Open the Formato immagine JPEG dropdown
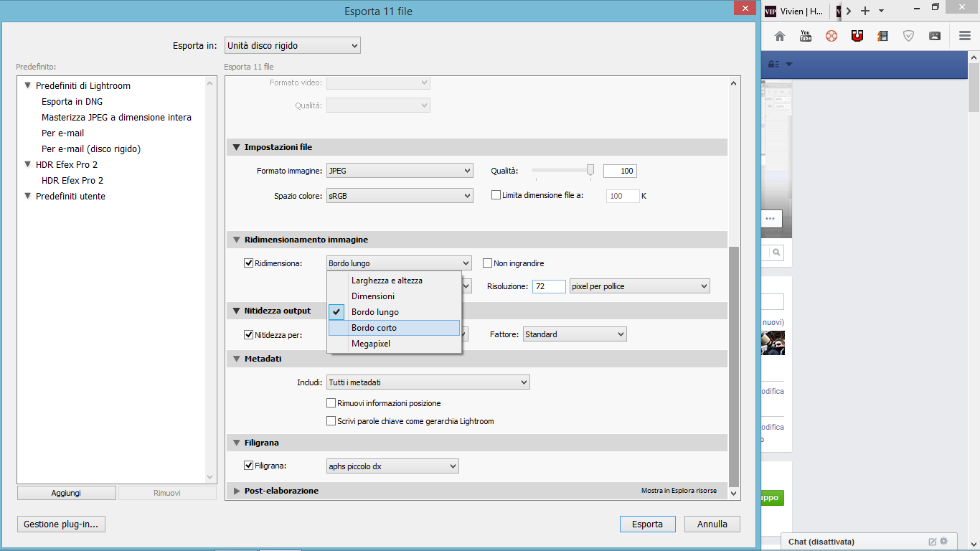The image size is (980, 551). 400,171
